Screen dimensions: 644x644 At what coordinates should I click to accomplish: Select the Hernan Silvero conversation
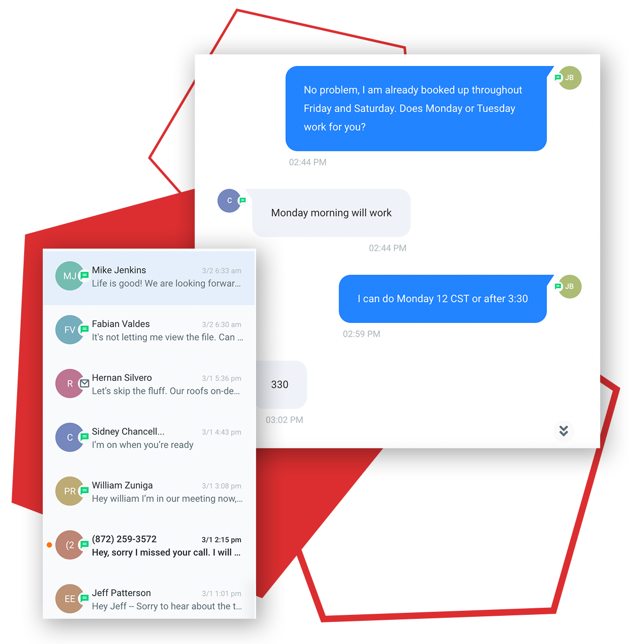(149, 384)
